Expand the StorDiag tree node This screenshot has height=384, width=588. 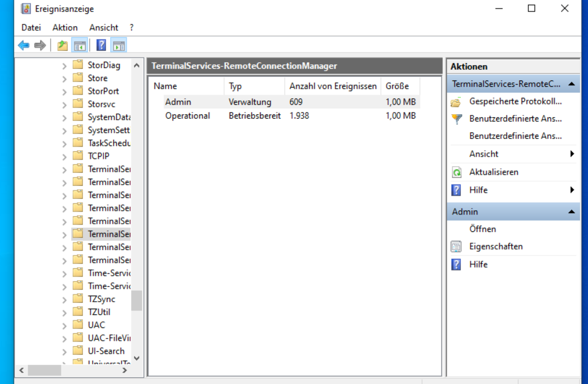pos(64,66)
